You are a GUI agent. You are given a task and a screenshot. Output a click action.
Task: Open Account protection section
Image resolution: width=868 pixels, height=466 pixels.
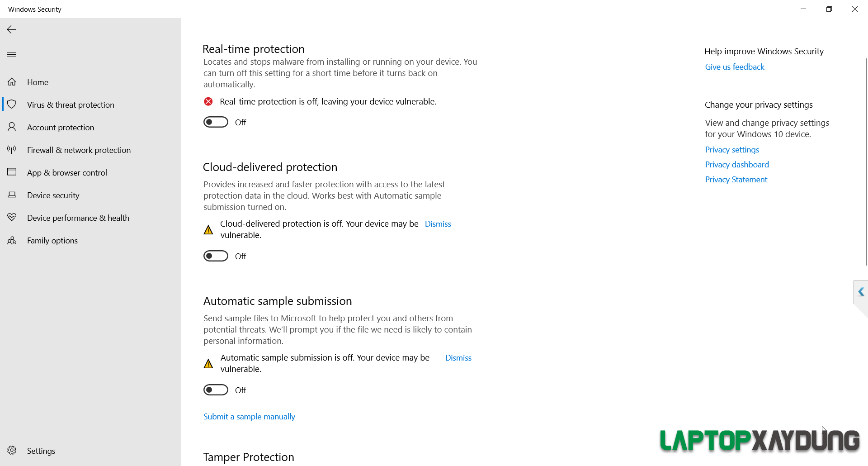point(60,127)
